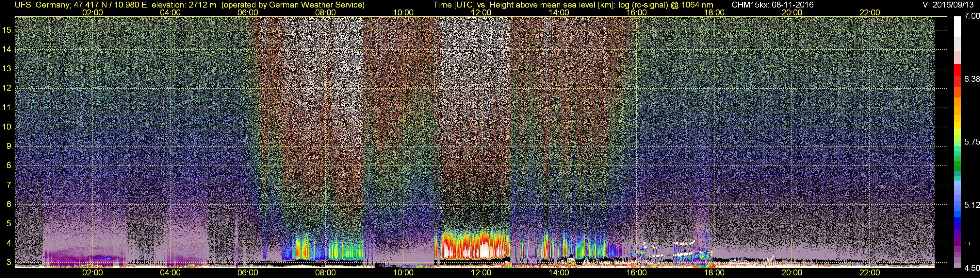This screenshot has height=278, width=980.
Task: Select "04:00" on the bottom time axis
Action: coord(170,273)
